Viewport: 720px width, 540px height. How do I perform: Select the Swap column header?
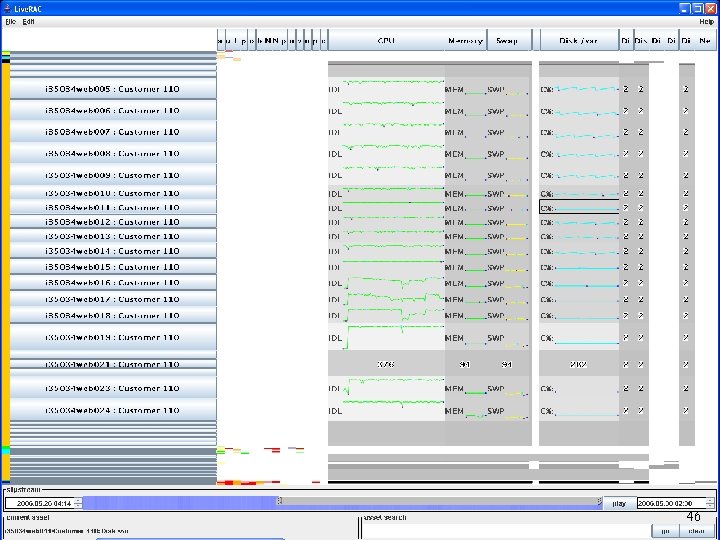tap(507, 40)
